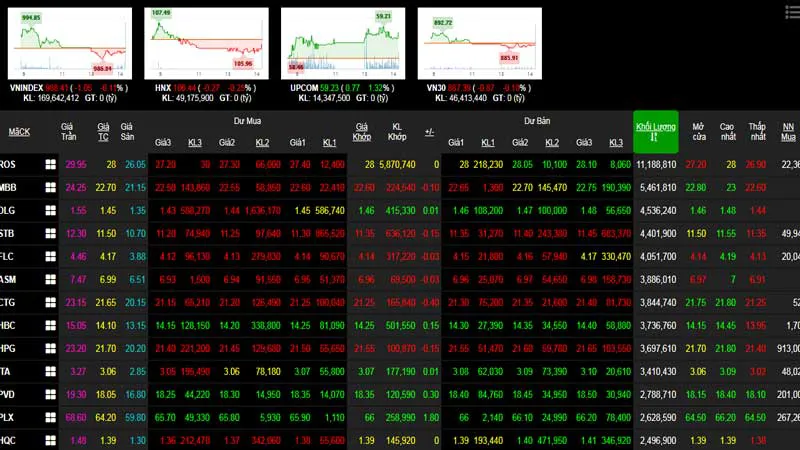800x450 pixels.
Task: Click PLX matched volume 258,990
Action: 401,417
